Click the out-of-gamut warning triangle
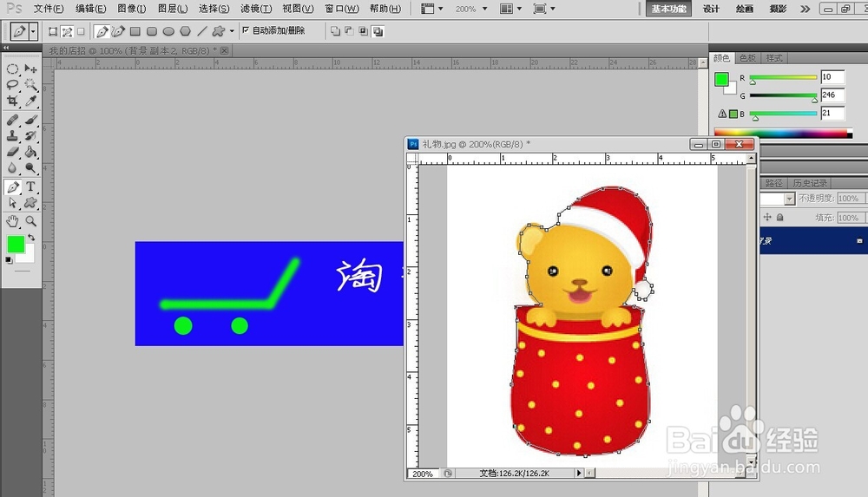This screenshot has width=868, height=497. point(722,114)
